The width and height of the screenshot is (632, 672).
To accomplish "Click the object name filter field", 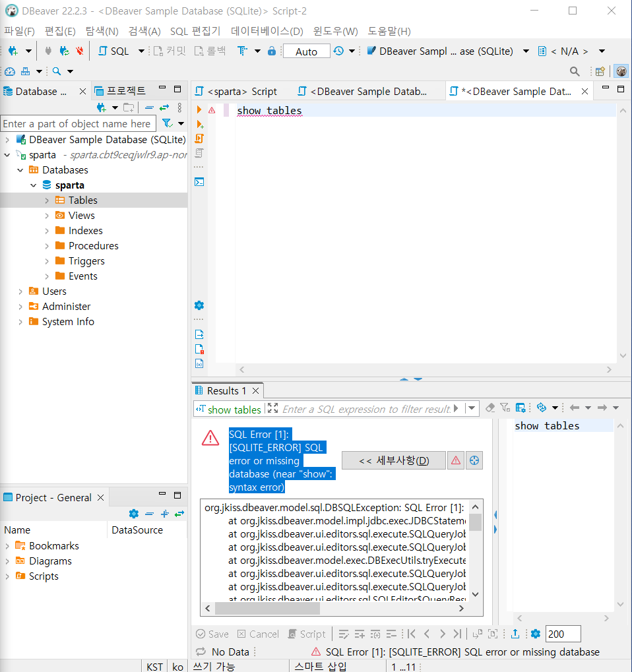I will 78,124.
